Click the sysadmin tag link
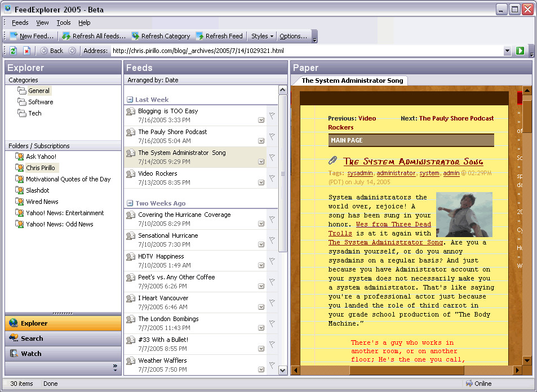This screenshot has height=392, width=537. [x=360, y=173]
